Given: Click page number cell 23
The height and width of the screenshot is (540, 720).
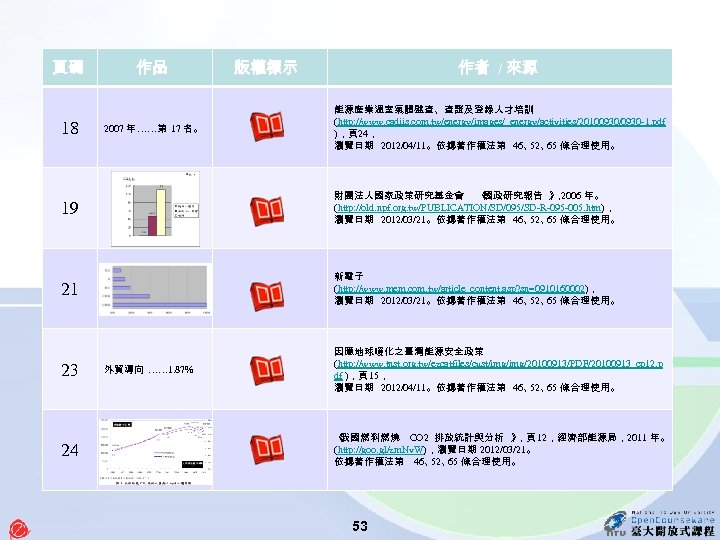Looking at the screenshot, I should click(70, 370).
